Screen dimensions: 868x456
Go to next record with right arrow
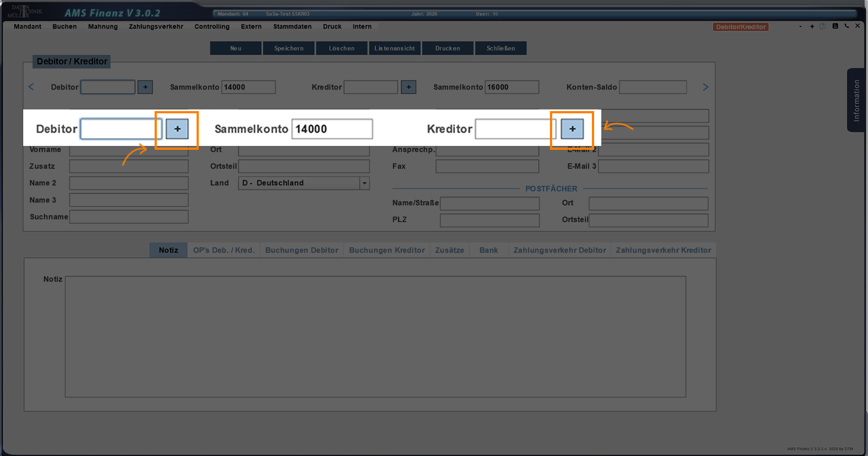705,87
